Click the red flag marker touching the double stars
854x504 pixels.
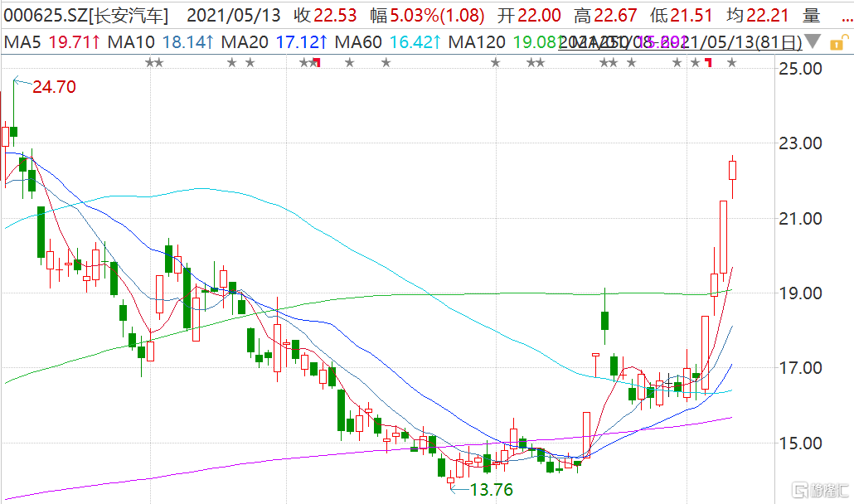(318, 63)
